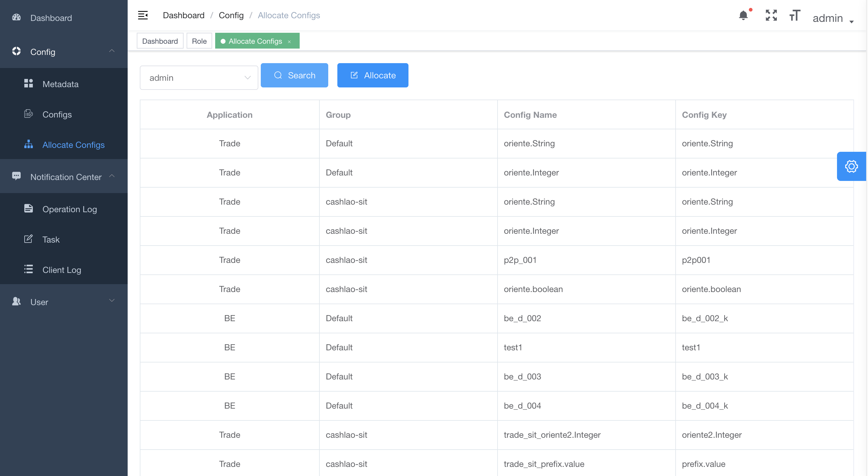Image resolution: width=868 pixels, height=476 pixels.
Task: Close the Allocate Configs tab
Action: tap(289, 42)
